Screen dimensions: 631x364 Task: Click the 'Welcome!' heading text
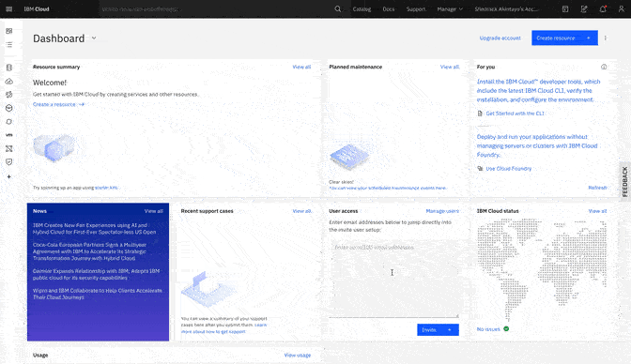coord(50,83)
